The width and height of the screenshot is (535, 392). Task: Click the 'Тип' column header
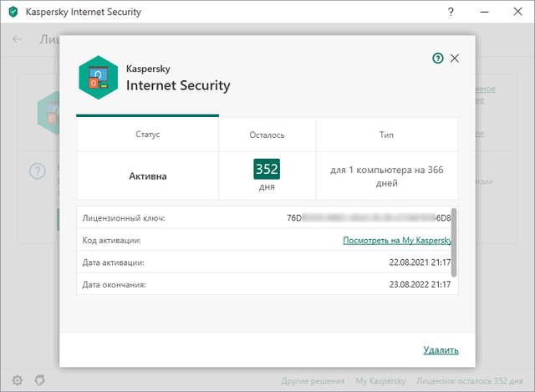point(386,135)
